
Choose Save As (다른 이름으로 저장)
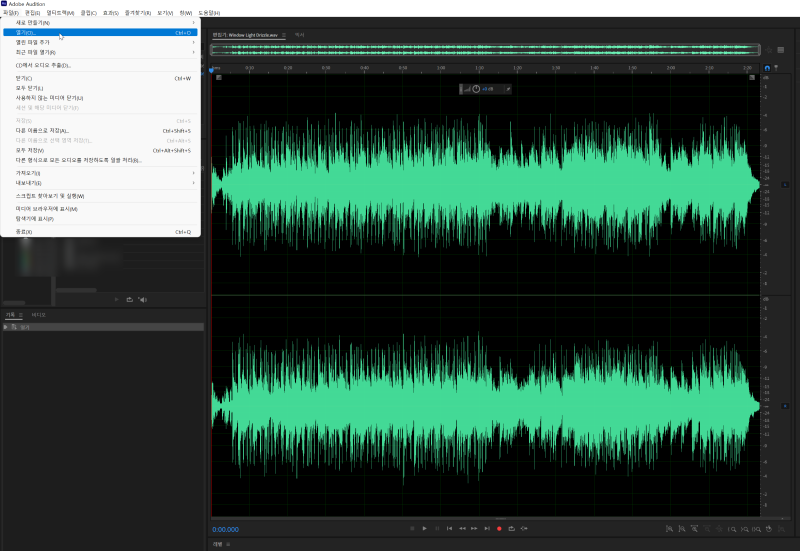(x=100, y=131)
